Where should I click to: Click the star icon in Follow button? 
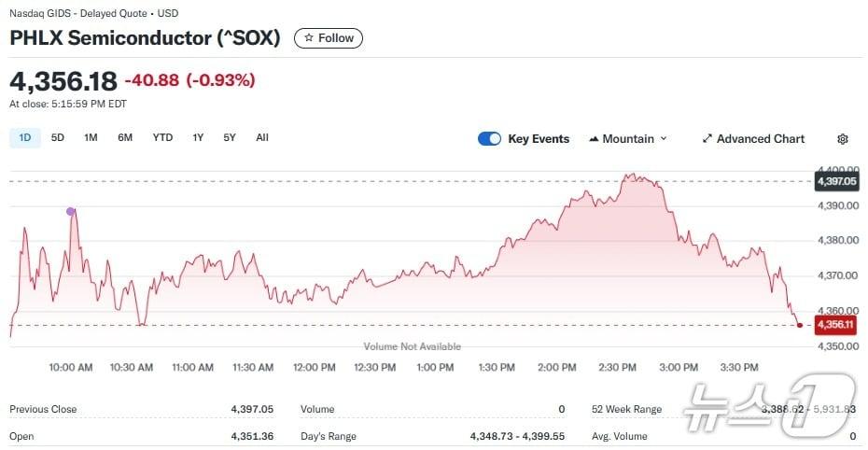click(309, 38)
